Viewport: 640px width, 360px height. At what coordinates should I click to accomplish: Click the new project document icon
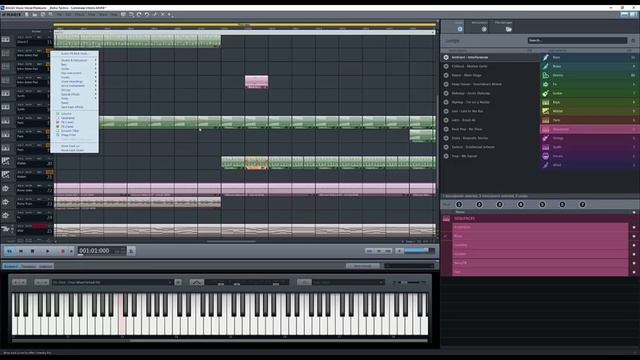tap(27, 14)
